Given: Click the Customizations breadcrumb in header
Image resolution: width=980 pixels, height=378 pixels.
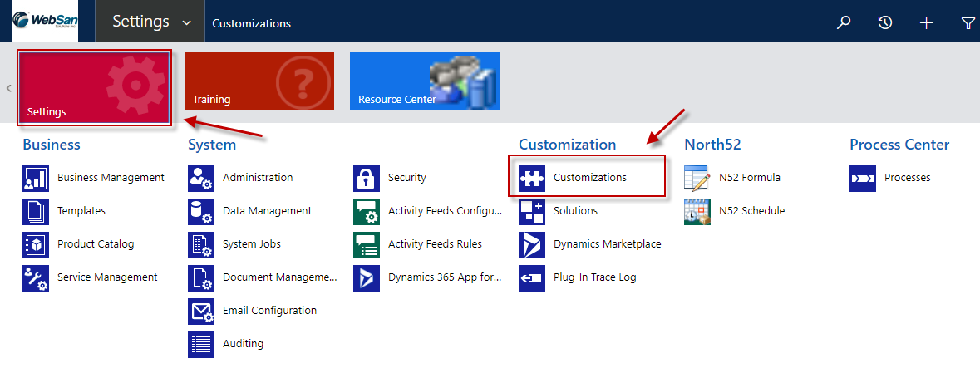Looking at the screenshot, I should click(251, 24).
